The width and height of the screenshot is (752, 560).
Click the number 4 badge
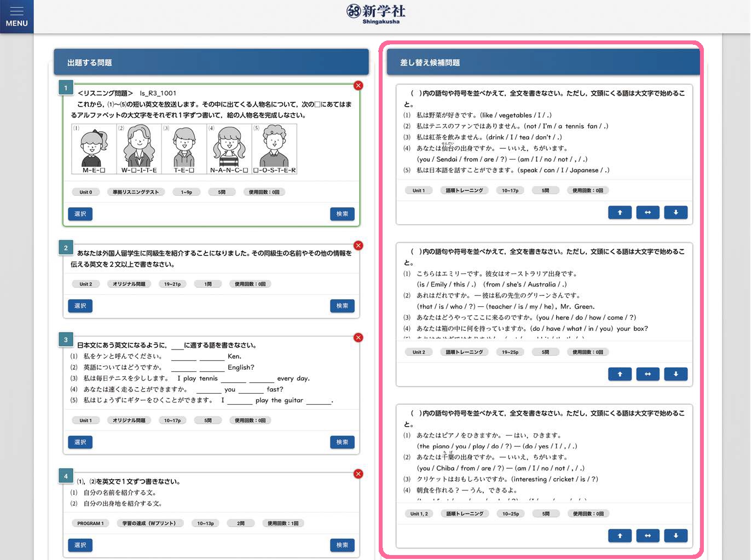pos(66,476)
